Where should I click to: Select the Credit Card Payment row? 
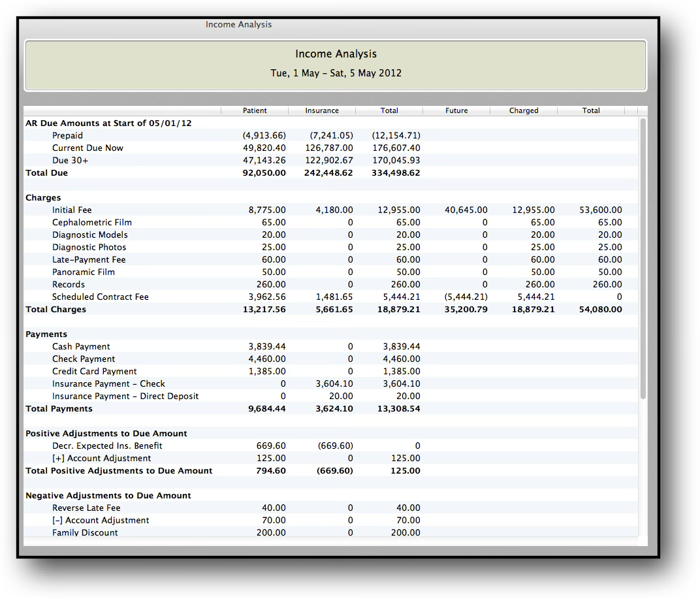[331, 372]
